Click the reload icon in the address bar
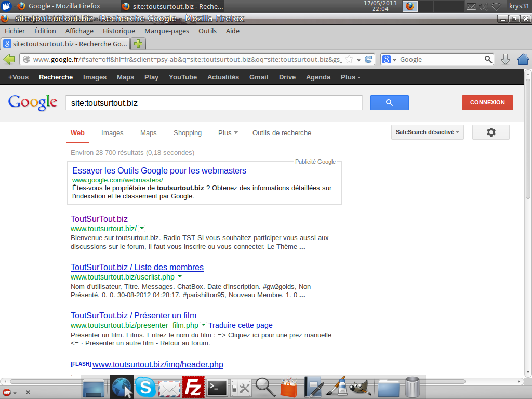The image size is (532, 399). click(x=368, y=59)
